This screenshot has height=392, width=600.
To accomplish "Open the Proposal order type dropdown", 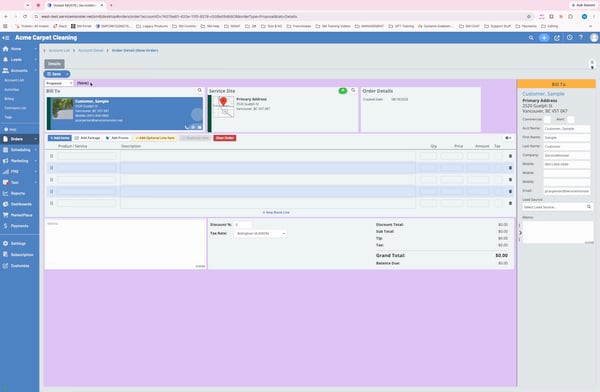I will click(59, 83).
